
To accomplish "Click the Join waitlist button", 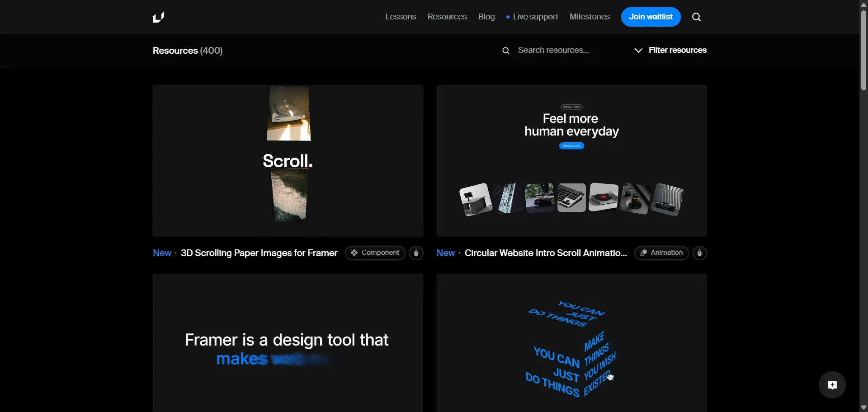I will click(651, 17).
